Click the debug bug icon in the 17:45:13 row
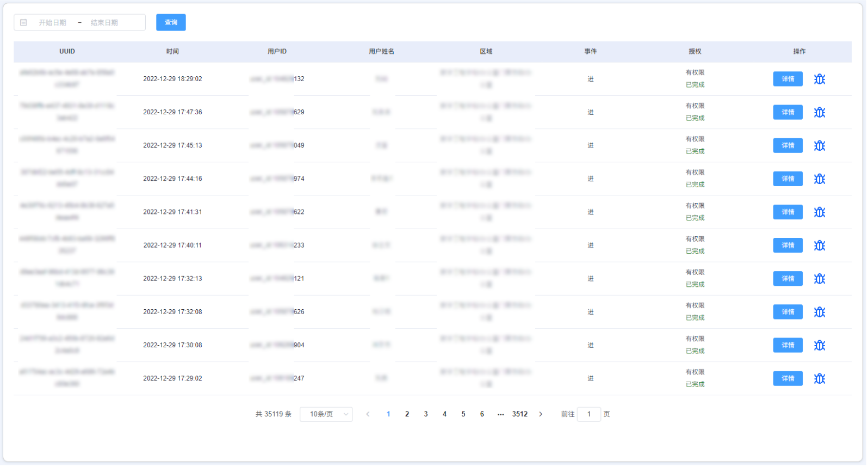The width and height of the screenshot is (868, 466). [x=821, y=145]
